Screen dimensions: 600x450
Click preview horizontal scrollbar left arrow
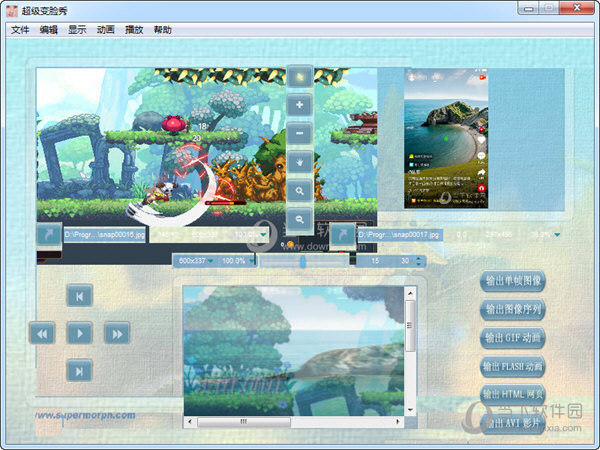coord(189,421)
